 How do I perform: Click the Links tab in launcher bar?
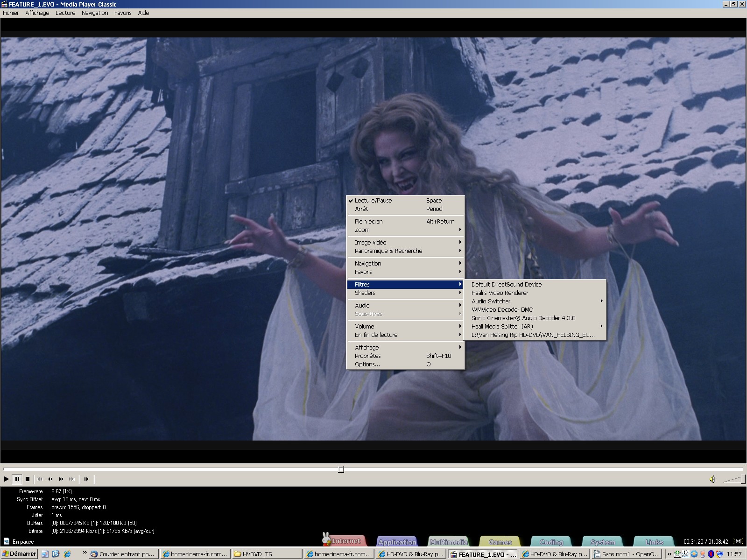pos(654,542)
